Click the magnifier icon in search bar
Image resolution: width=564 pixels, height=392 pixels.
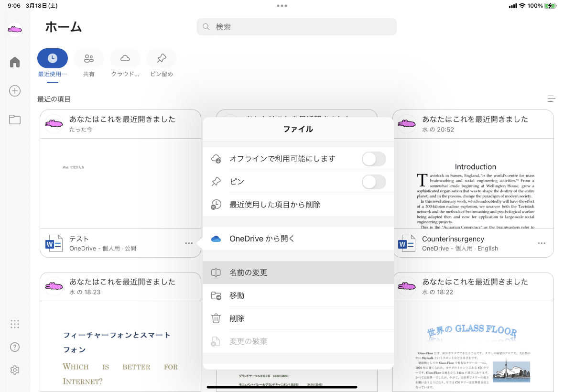[206, 27]
